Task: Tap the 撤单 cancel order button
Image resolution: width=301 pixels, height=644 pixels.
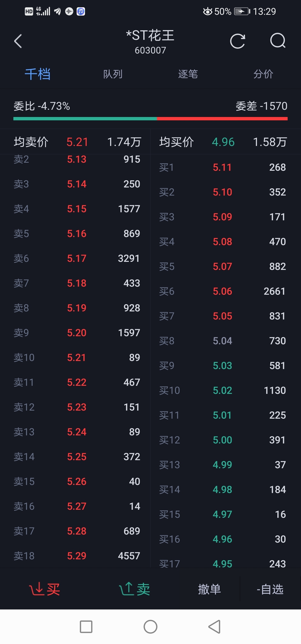Action: click(x=209, y=589)
